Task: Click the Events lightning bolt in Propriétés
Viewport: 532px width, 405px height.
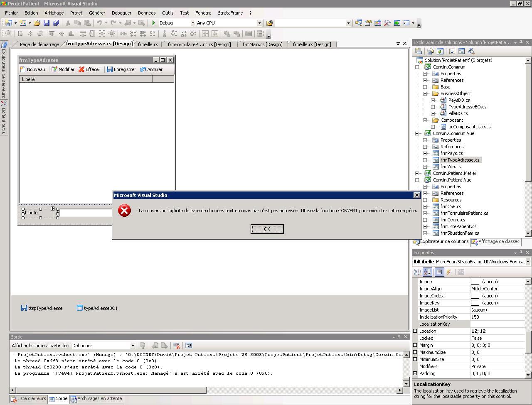Action: click(449, 272)
